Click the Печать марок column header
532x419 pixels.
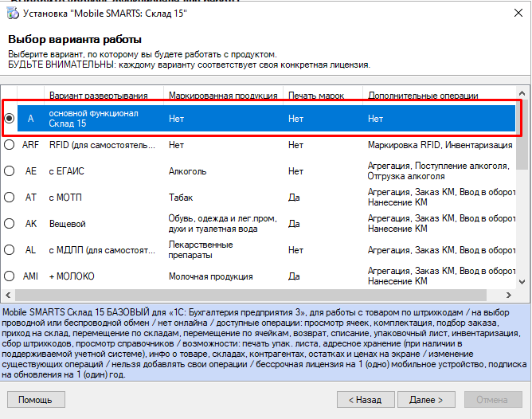(x=316, y=96)
